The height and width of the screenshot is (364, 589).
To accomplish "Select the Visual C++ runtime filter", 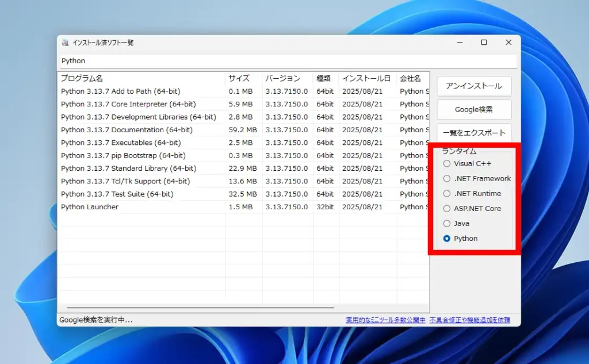I will point(447,163).
